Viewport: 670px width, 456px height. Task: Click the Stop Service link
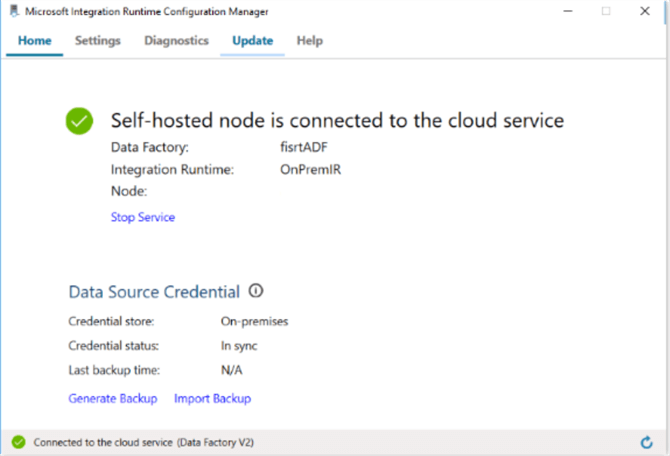click(143, 217)
